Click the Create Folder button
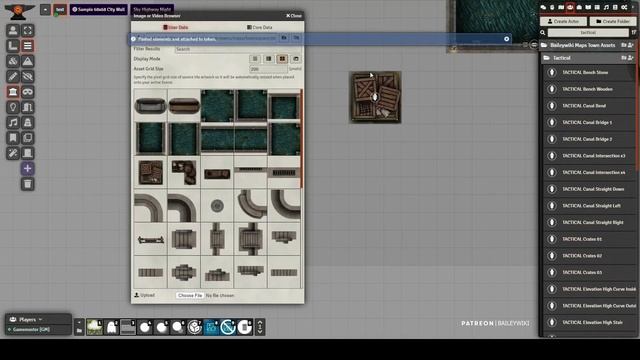 tap(613, 21)
